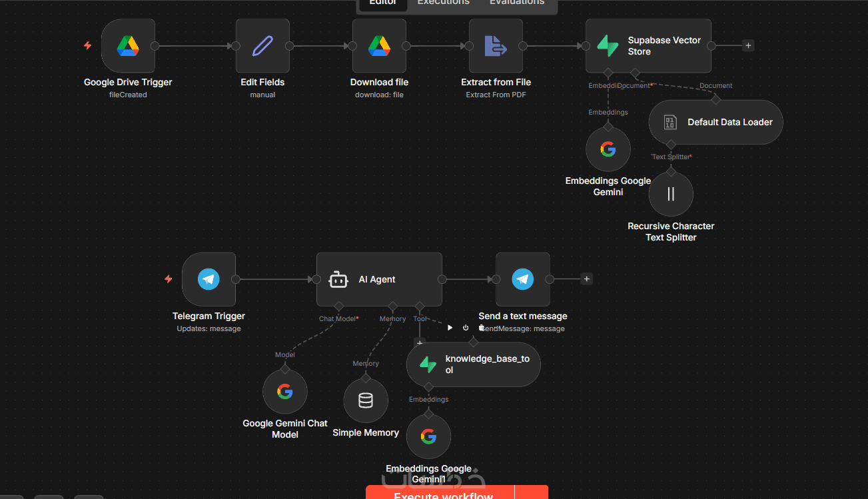Click the plus button under the Tool connector
The height and width of the screenshot is (499, 868).
click(419, 342)
